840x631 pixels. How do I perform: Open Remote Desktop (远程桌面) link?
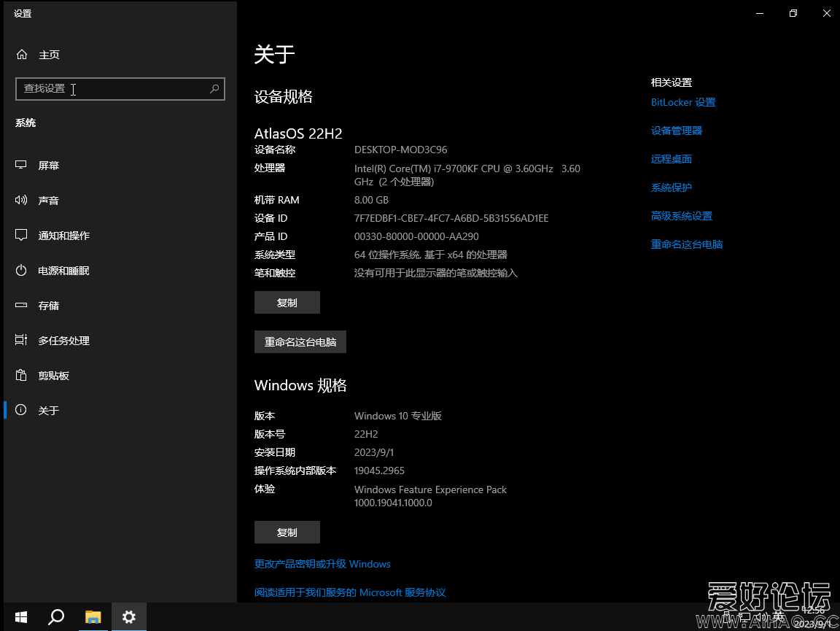[671, 159]
